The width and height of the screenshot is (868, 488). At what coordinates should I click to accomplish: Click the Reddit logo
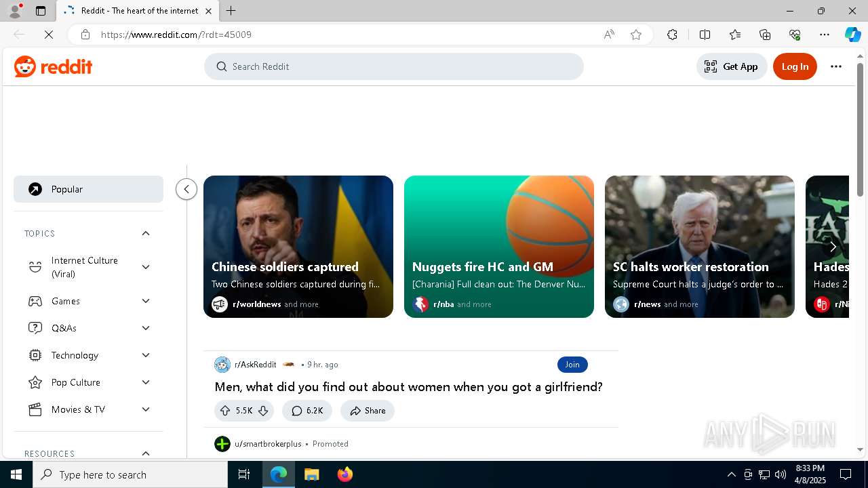click(53, 66)
